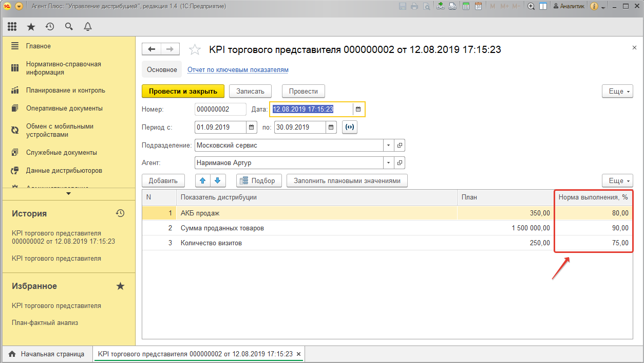
Task: Click Заполнить плановыми значениями button
Action: pyautogui.click(x=347, y=180)
